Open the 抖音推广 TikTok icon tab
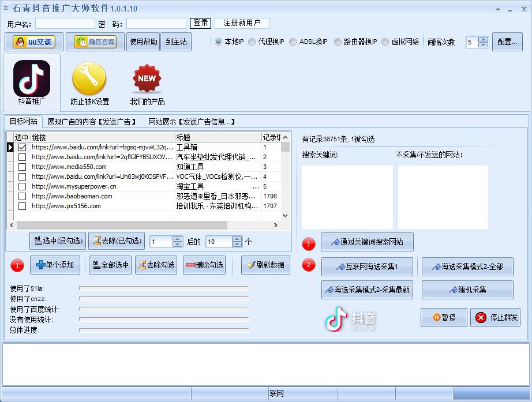Image resolution: width=532 pixels, height=402 pixels. (x=32, y=82)
